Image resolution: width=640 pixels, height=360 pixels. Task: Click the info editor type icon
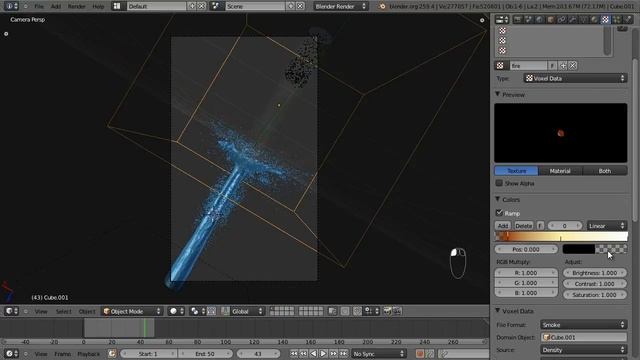click(11, 6)
